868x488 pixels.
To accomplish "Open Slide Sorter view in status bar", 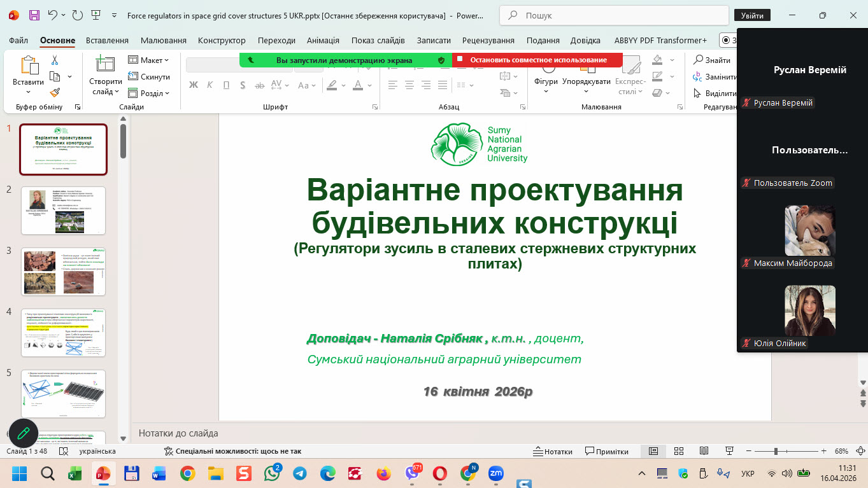I will coord(679,451).
